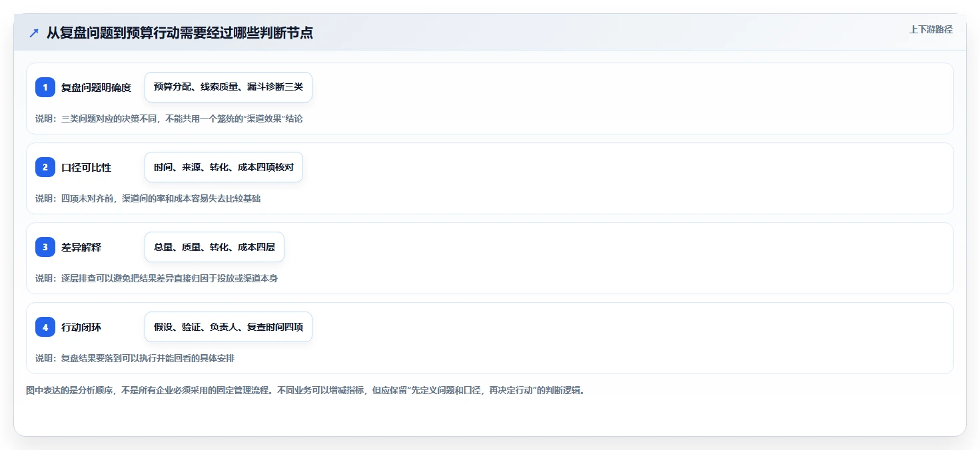Click step number badge 2
The height and width of the screenshot is (450, 980).
pyautogui.click(x=45, y=167)
